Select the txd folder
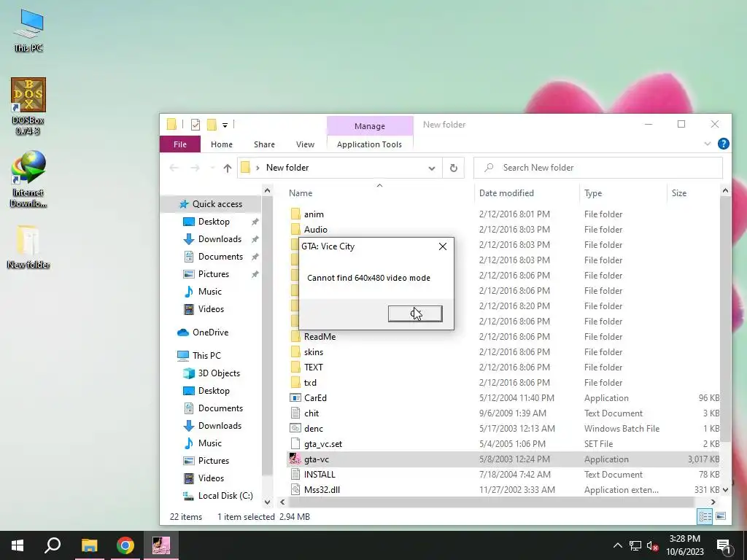This screenshot has height=560, width=747. (x=309, y=382)
